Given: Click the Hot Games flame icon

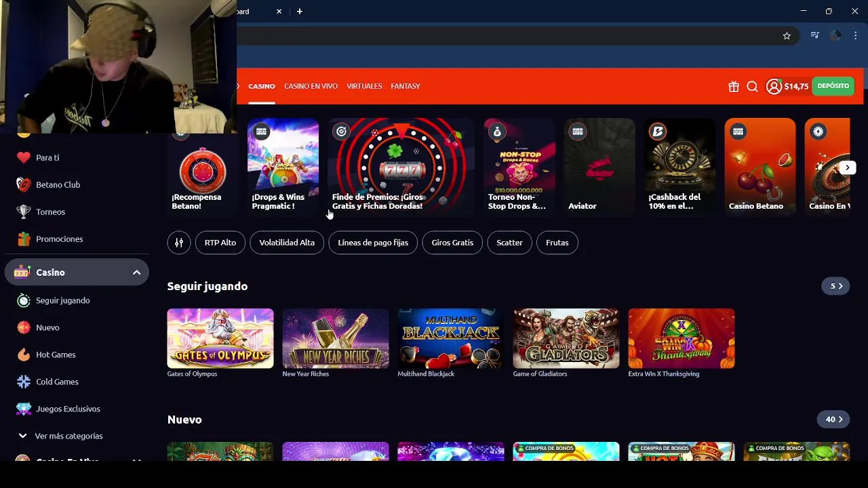Looking at the screenshot, I should pyautogui.click(x=24, y=354).
